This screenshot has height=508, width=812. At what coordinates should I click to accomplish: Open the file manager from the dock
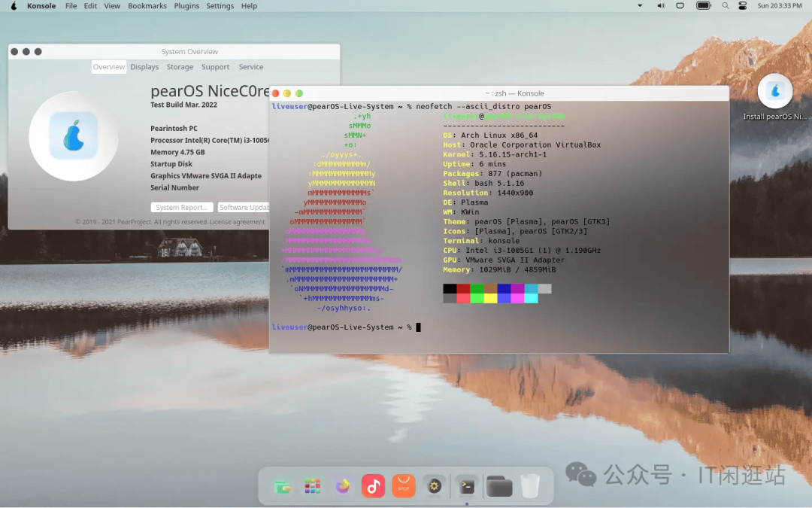[283, 486]
